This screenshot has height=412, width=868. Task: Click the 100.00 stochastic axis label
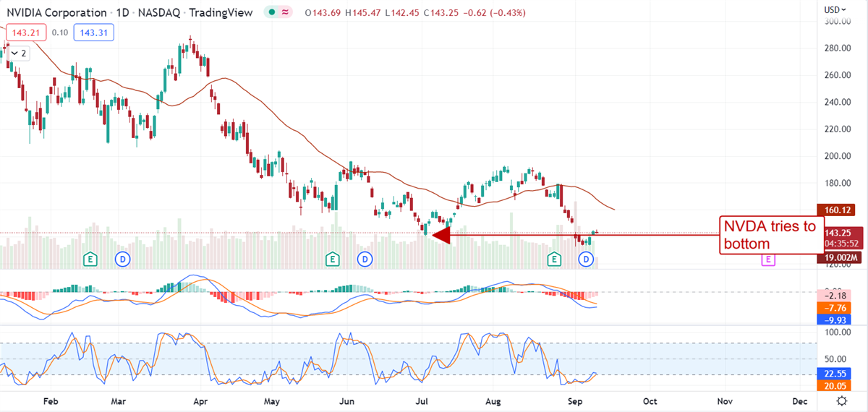(x=839, y=332)
